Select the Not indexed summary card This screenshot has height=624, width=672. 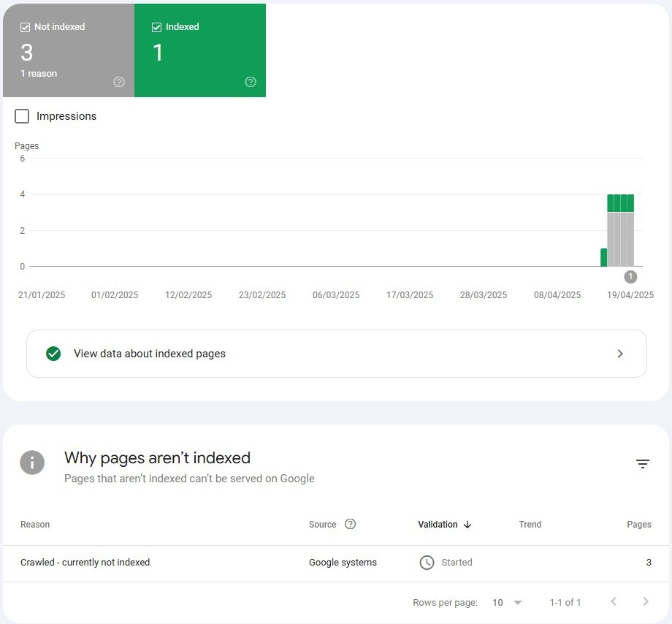(69, 50)
